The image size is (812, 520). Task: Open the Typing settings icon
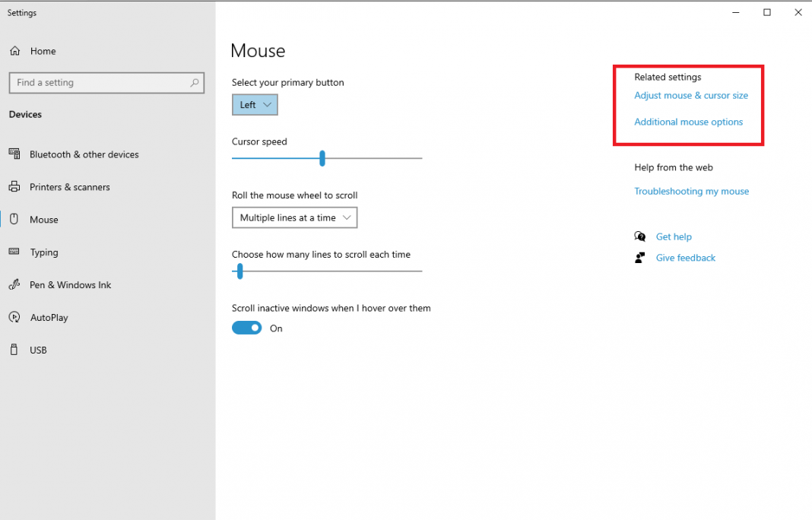14,252
